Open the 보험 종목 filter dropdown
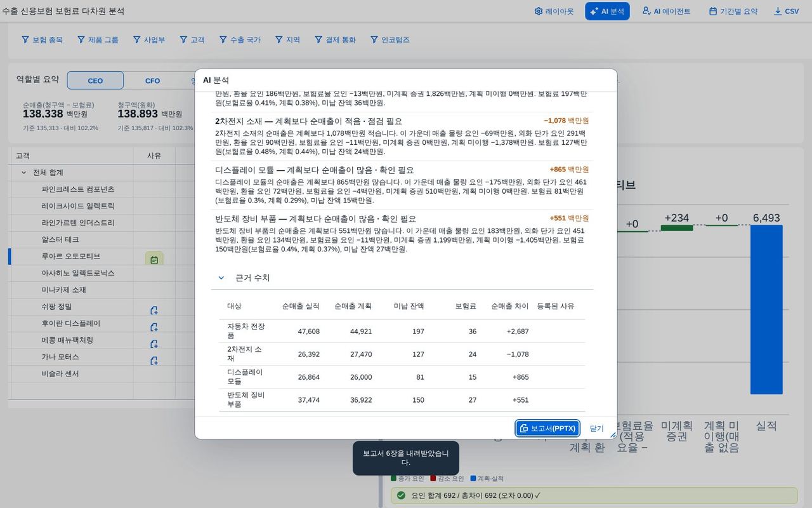 (42, 39)
